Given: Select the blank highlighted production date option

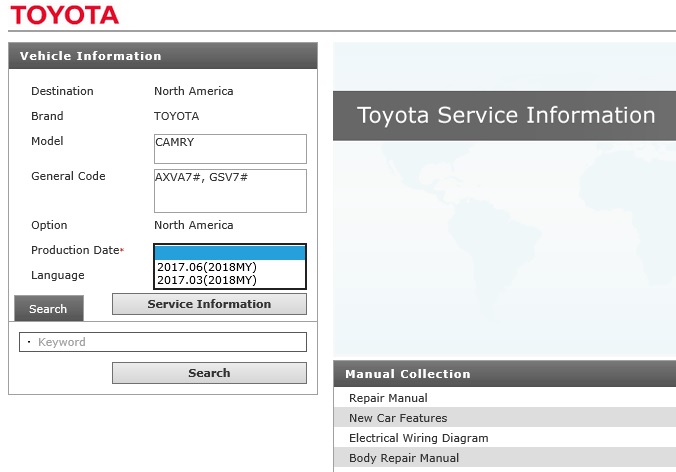Looking at the screenshot, I should (230, 253).
